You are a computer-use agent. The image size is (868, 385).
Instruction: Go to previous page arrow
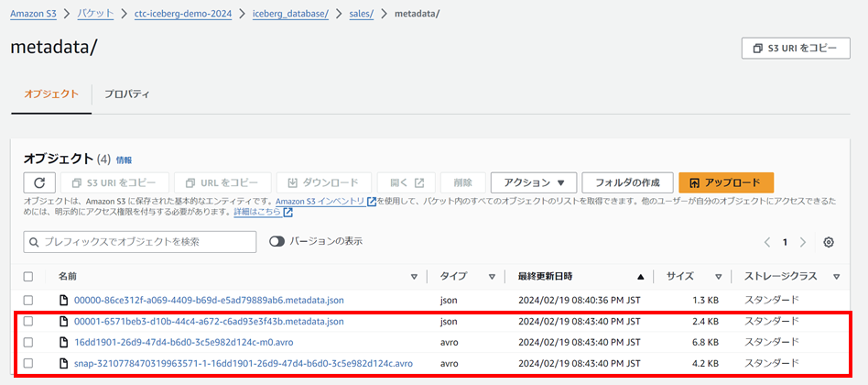click(x=767, y=242)
